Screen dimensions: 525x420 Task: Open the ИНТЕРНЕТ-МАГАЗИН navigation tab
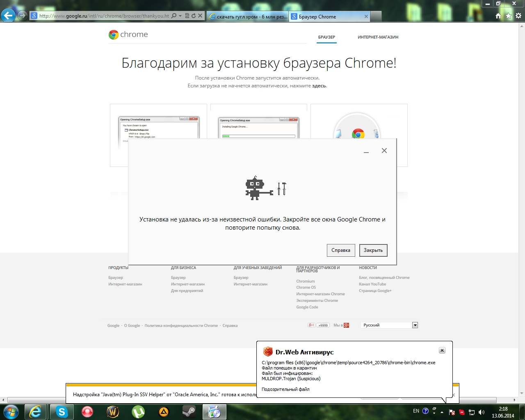[x=378, y=37]
